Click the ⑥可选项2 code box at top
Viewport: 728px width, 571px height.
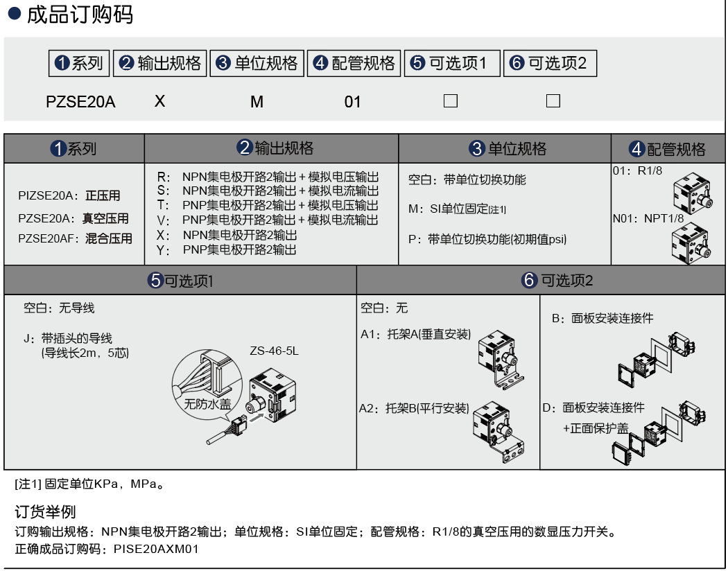551,63
